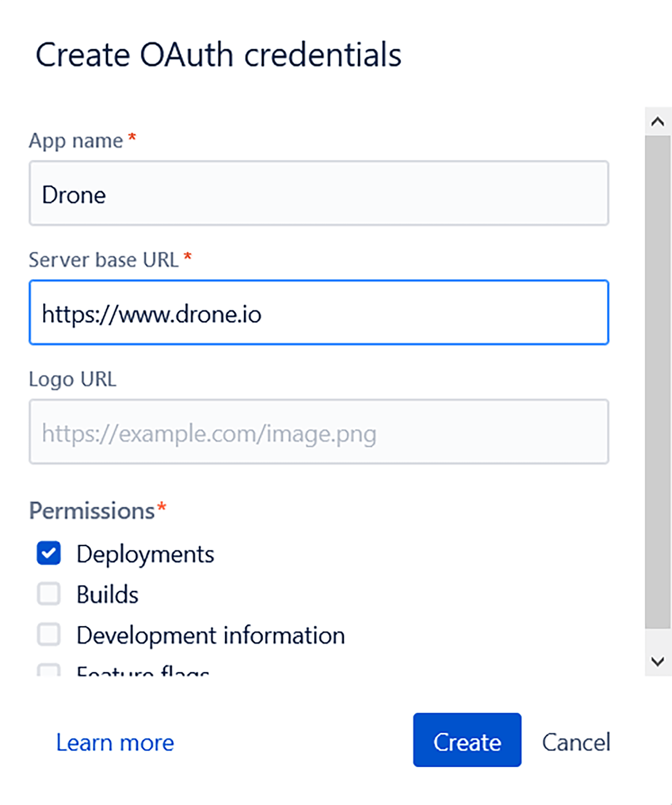The width and height of the screenshot is (672, 805).
Task: Enable the Feature flags permission
Action: [49, 671]
